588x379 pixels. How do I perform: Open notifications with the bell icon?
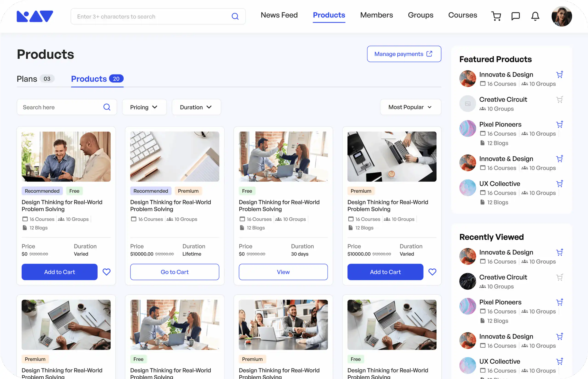(x=535, y=16)
